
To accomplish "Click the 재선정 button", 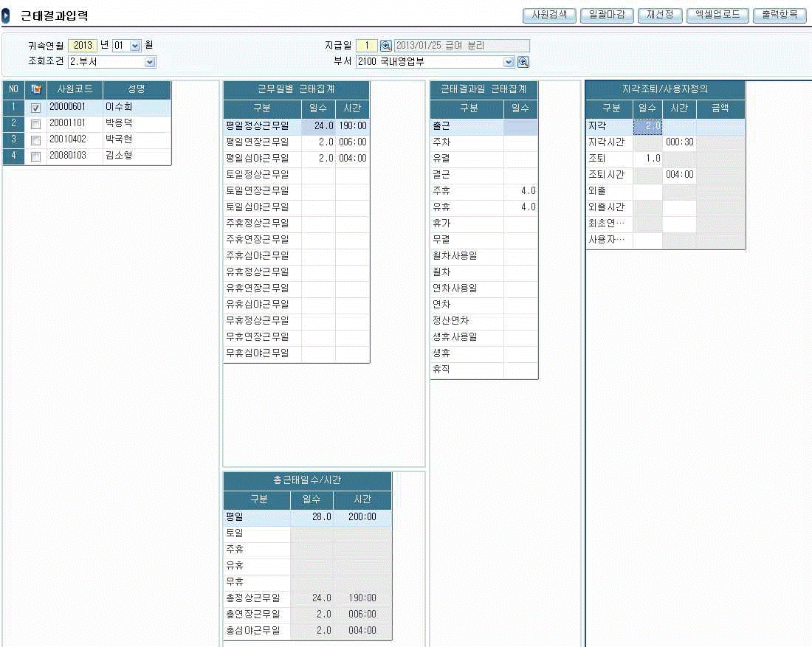I will (660, 15).
